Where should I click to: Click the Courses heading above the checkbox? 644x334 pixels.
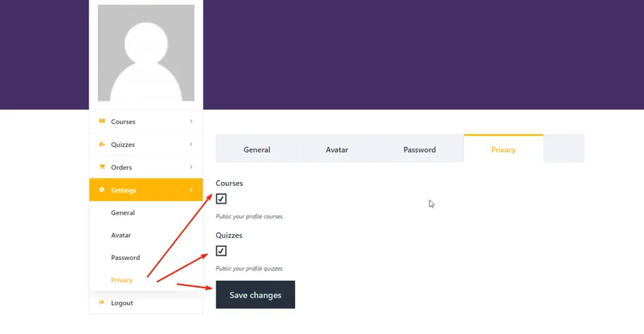coord(229,183)
